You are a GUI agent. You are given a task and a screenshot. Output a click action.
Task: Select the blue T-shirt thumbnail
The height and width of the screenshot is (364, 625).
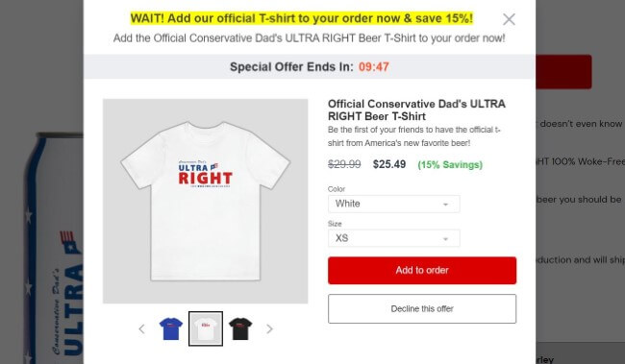point(170,329)
